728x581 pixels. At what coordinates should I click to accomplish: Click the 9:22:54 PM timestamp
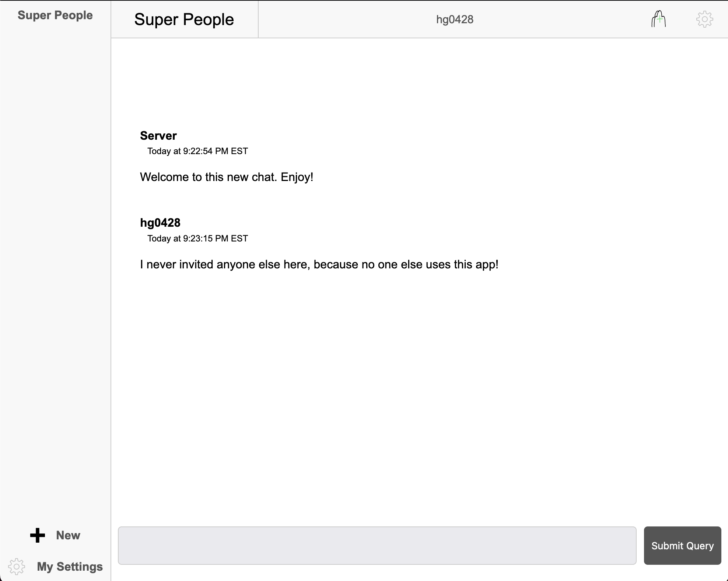tap(197, 151)
